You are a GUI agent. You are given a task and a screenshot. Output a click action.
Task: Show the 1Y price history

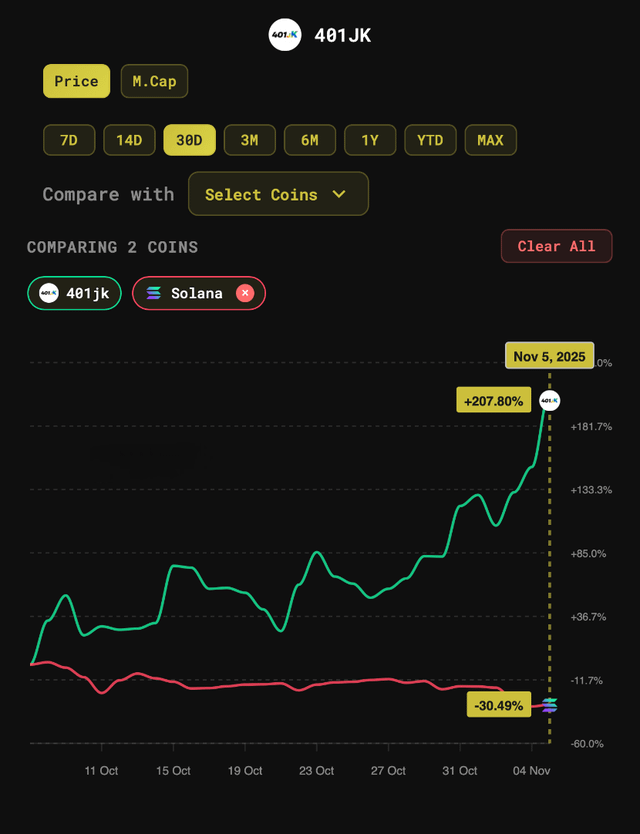click(370, 140)
